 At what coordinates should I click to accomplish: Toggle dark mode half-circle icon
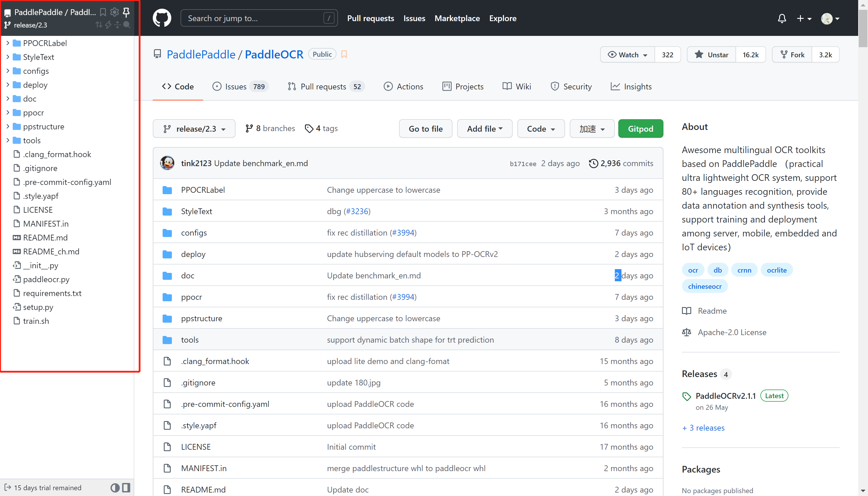pos(115,488)
